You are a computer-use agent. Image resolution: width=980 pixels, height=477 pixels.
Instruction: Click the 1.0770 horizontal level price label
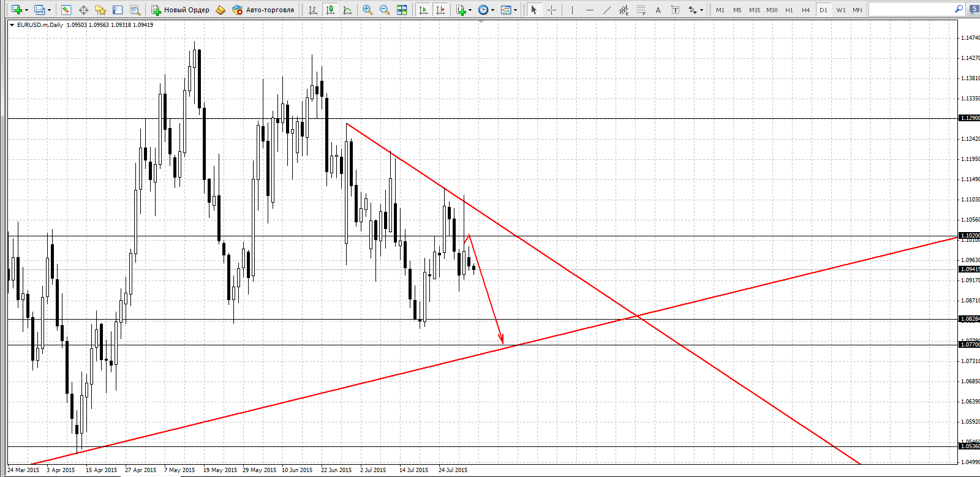(970, 345)
